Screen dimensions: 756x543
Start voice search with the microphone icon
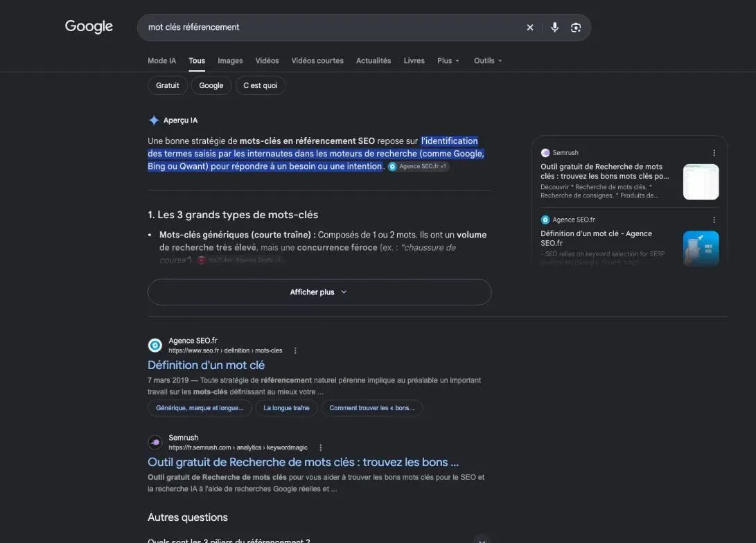point(554,28)
